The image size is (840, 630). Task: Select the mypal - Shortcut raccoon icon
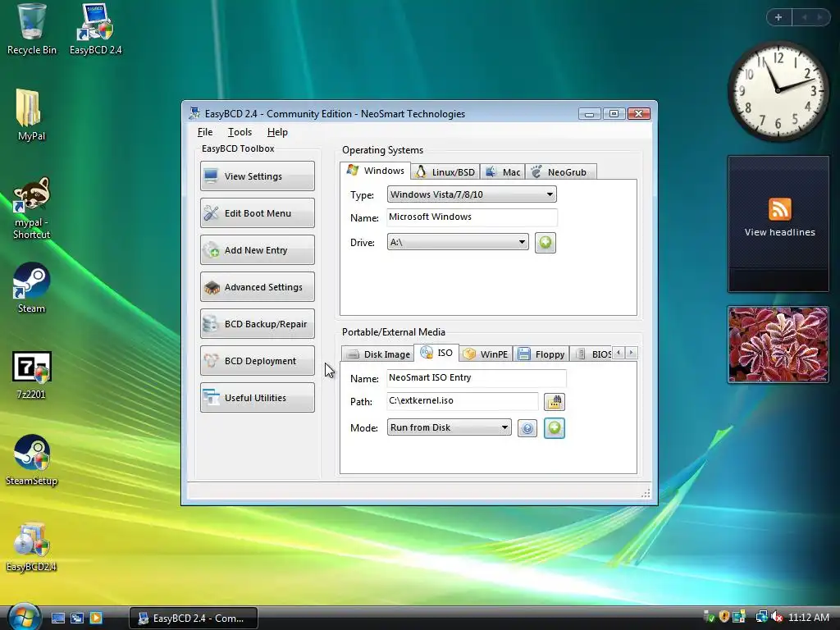31,208
